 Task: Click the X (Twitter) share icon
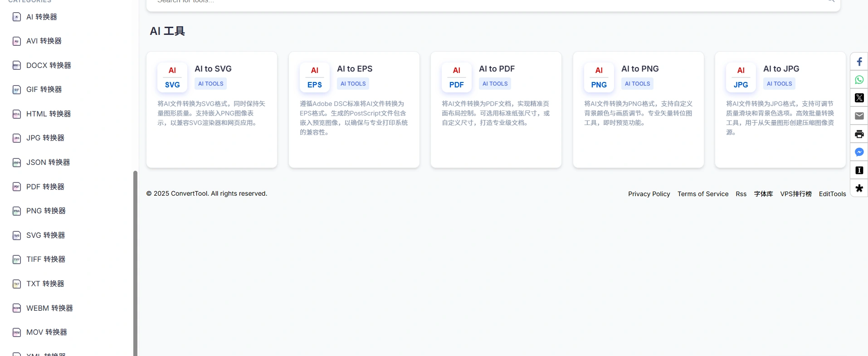859,98
